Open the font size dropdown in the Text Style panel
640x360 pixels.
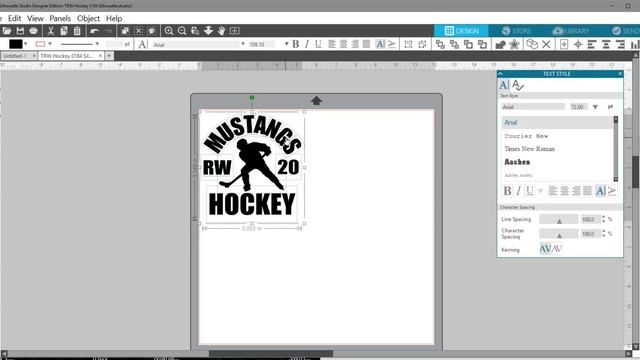595,107
